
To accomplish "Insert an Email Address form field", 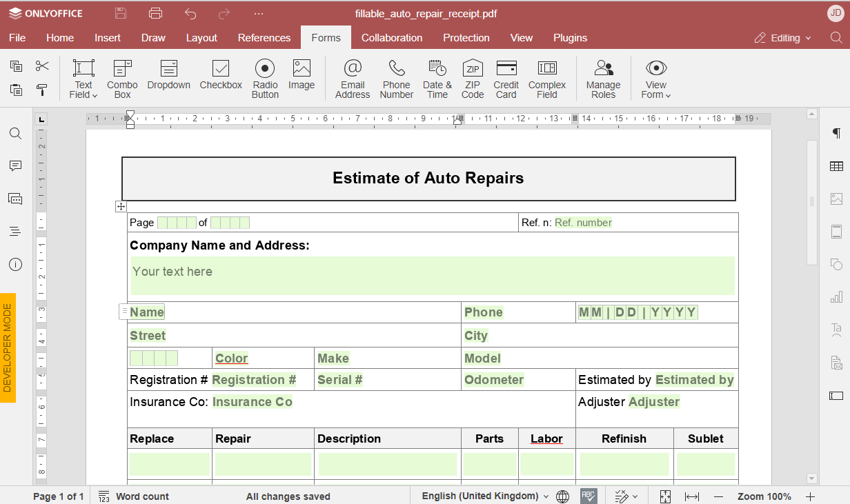I will tap(353, 78).
